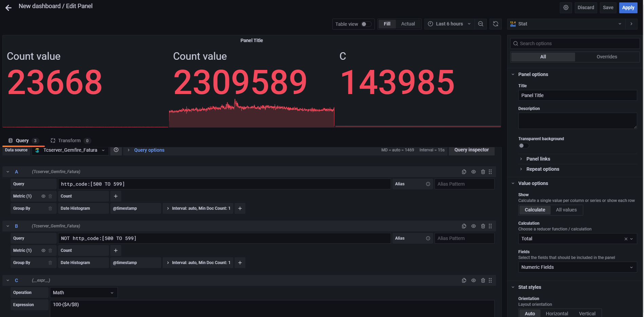This screenshot has width=644, height=317.
Task: Duplicate query B with the copy icon
Action: [x=464, y=226]
